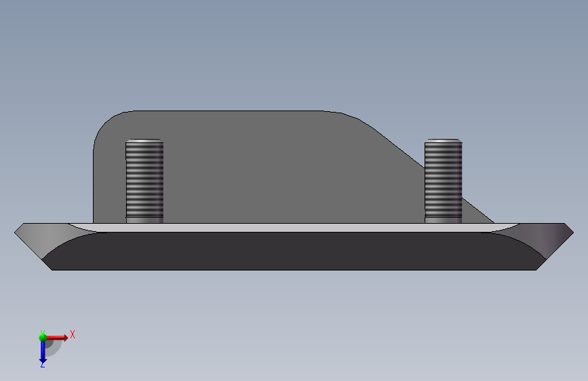The image size is (588, 381).
Task: Select the dark front face of the base plate
Action: tap(294, 251)
